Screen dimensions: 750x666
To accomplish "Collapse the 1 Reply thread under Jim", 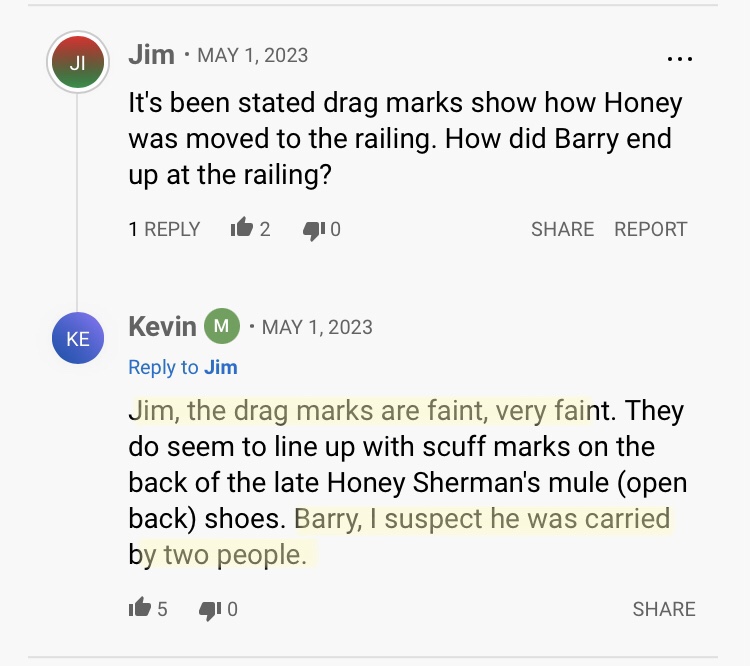I will pyautogui.click(x=164, y=229).
